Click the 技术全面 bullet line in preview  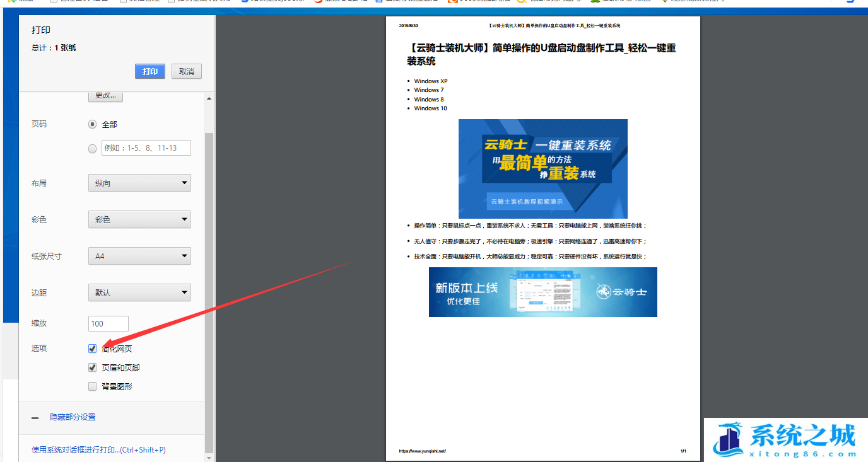click(x=531, y=257)
